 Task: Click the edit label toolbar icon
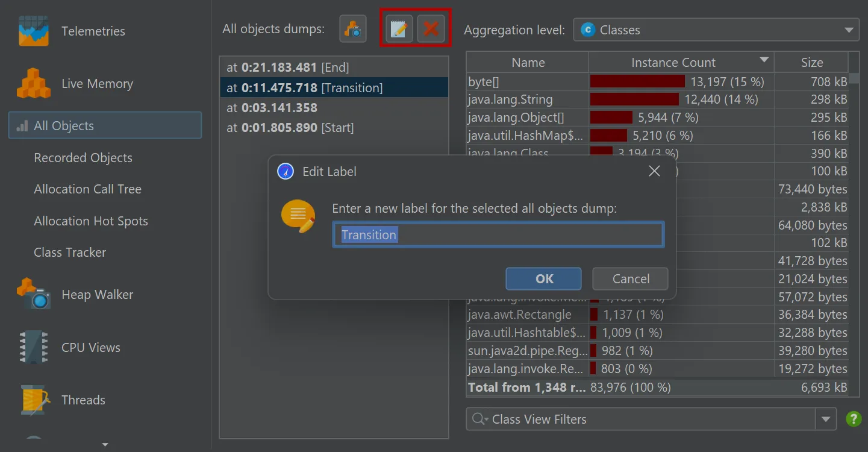point(399,29)
